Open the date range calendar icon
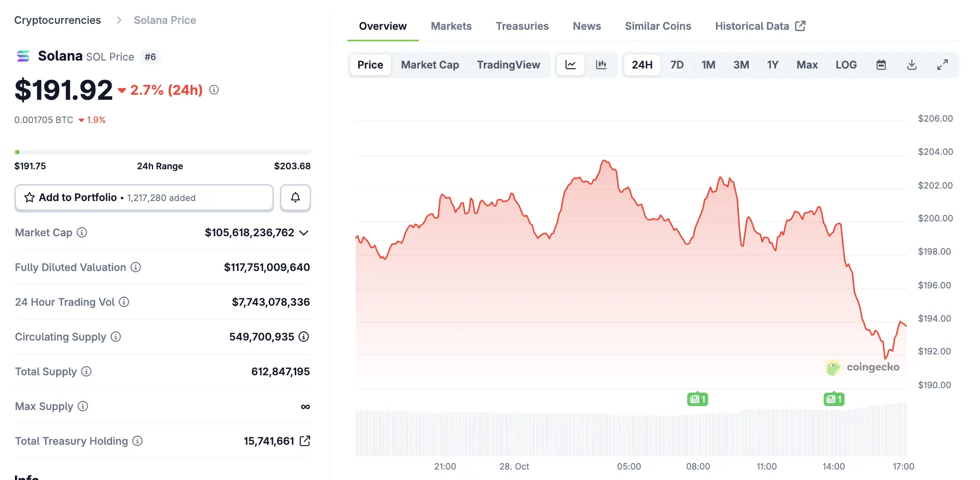 tap(881, 65)
